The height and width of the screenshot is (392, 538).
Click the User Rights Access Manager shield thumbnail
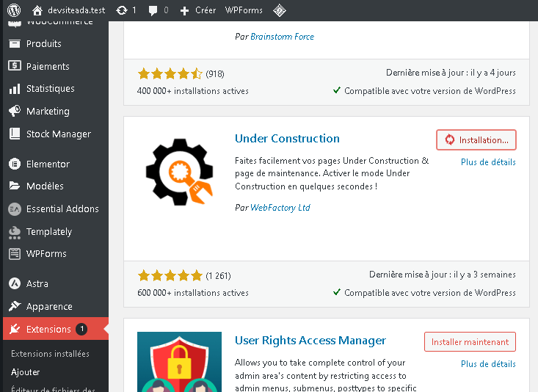179,362
